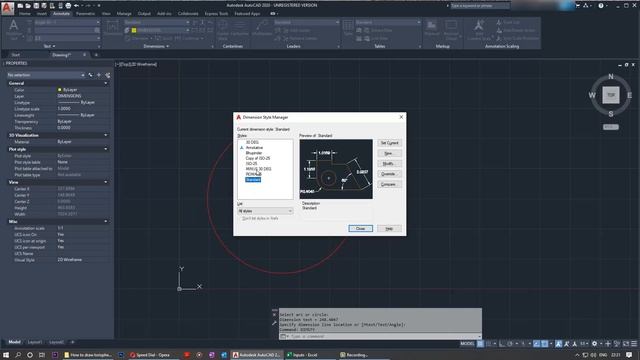Select the Dimension tool in ribbon

(113, 29)
